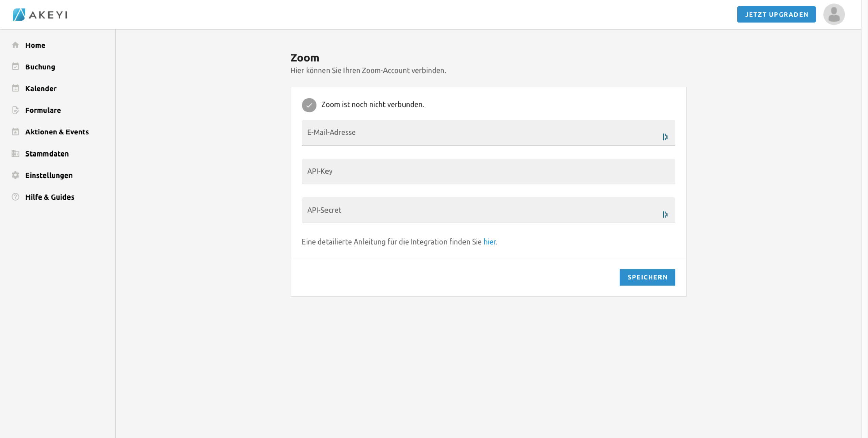Image resolution: width=868 pixels, height=438 pixels.
Task: Click the Stammdaten building icon
Action: point(15,153)
